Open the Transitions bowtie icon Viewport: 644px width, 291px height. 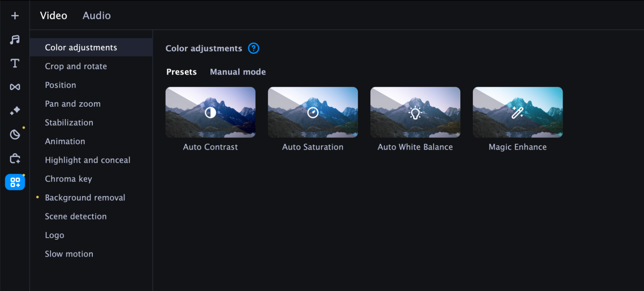click(x=15, y=87)
